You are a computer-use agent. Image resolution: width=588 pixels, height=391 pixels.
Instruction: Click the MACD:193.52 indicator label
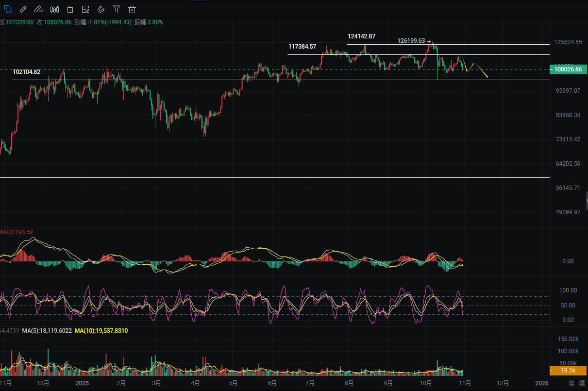pos(17,232)
